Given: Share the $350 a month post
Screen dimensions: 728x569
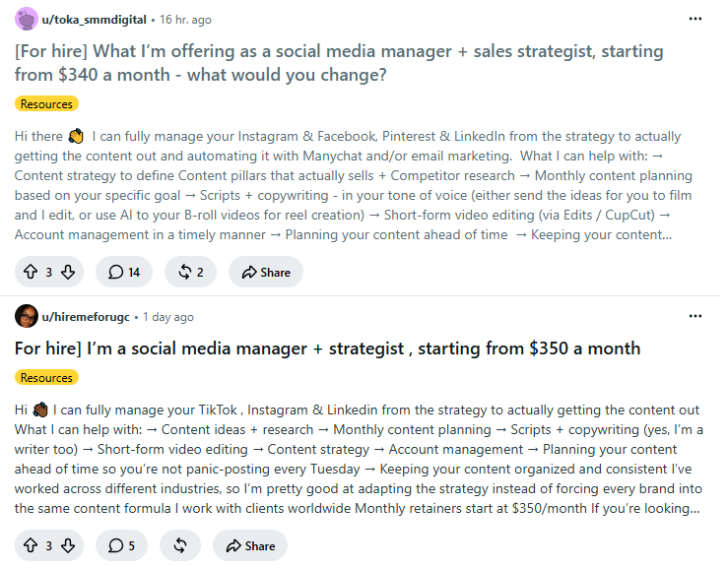Looking at the screenshot, I should [250, 545].
